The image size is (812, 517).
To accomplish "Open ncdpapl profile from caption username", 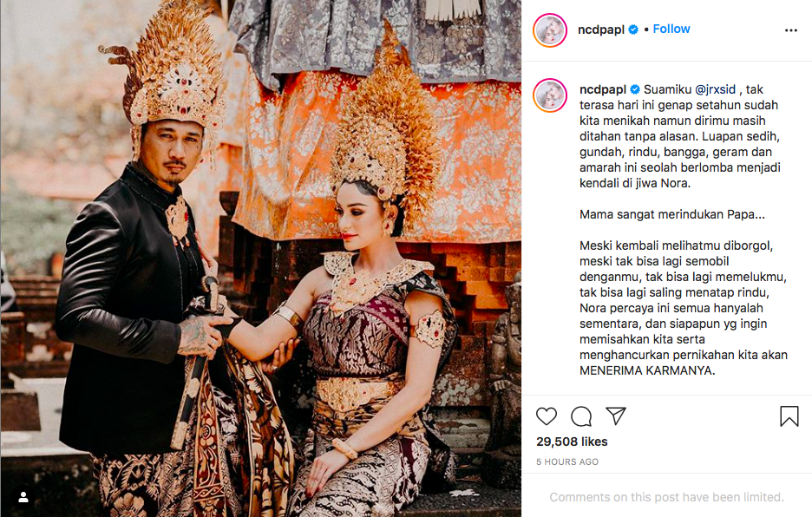I will coord(603,89).
